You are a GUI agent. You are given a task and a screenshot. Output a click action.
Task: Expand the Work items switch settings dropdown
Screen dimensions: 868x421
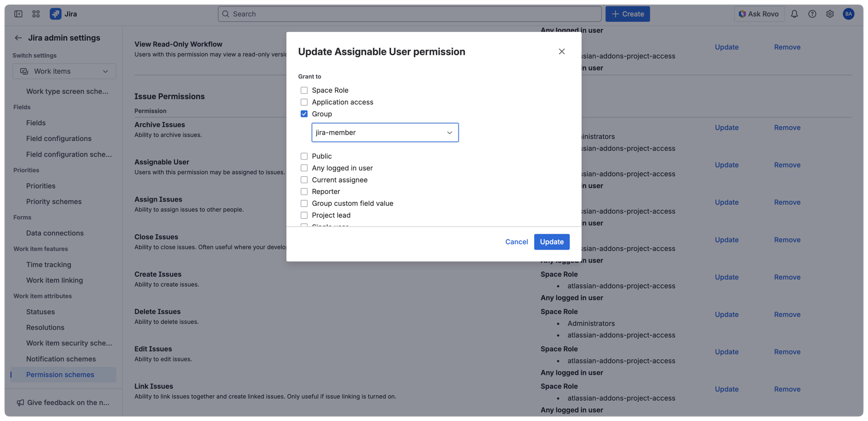(x=64, y=71)
